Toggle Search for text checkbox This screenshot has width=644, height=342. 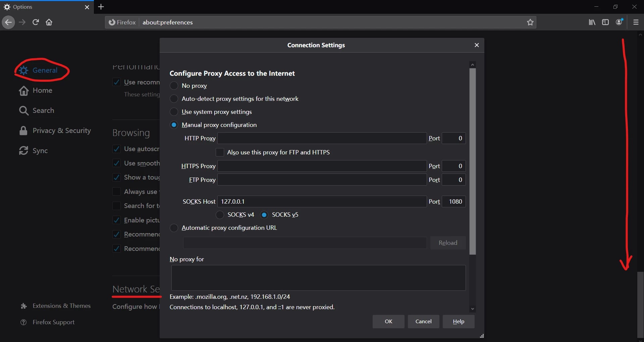(116, 206)
